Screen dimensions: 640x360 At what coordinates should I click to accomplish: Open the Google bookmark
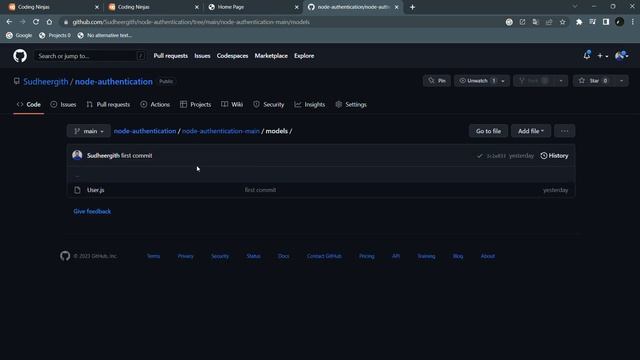[x=19, y=36]
